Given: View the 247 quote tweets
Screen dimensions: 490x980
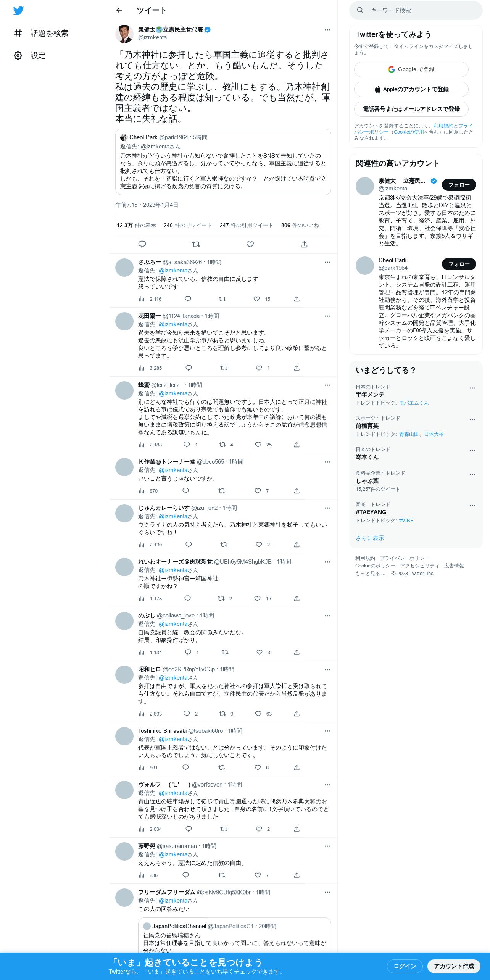Looking at the screenshot, I should coord(246,225).
